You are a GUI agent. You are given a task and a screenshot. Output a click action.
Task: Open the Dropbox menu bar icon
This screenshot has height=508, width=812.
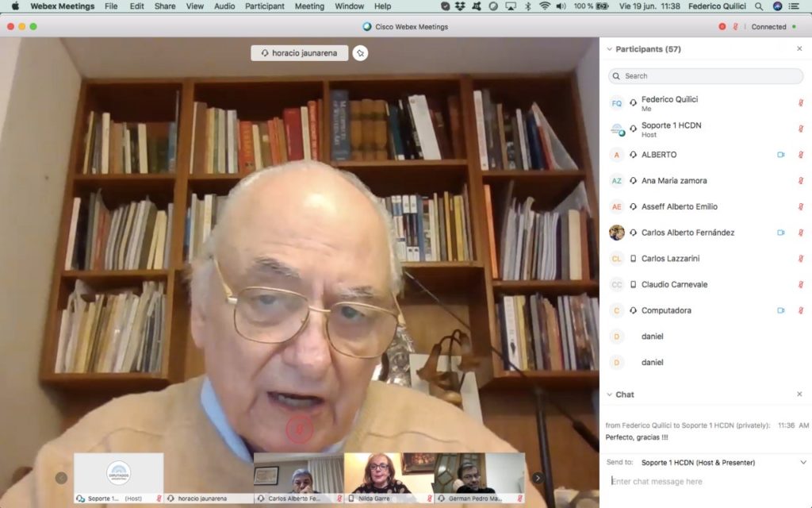tap(460, 6)
